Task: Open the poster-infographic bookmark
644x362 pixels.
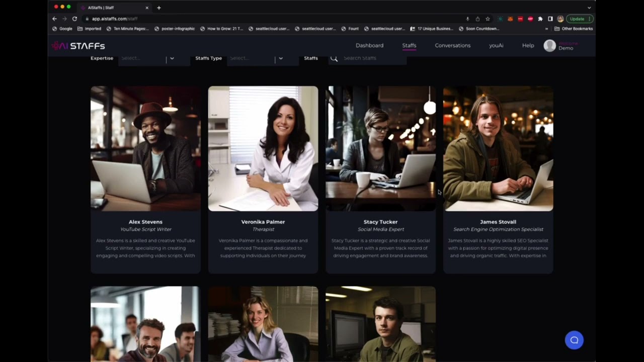Action: pyautogui.click(x=175, y=29)
